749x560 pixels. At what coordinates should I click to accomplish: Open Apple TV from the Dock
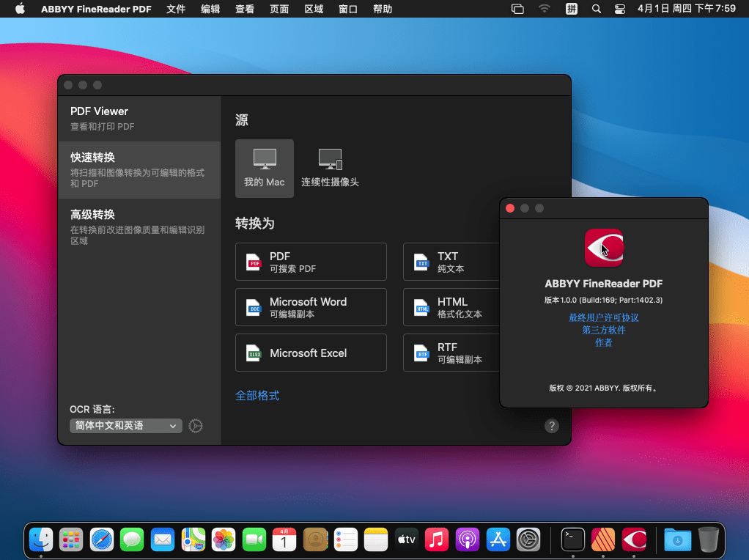[x=407, y=540]
